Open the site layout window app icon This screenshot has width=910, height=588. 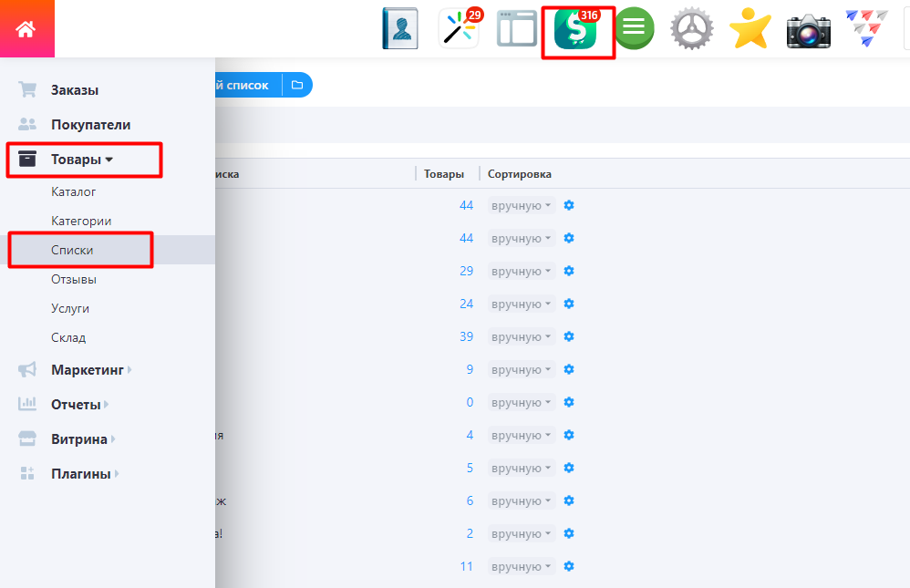(516, 29)
